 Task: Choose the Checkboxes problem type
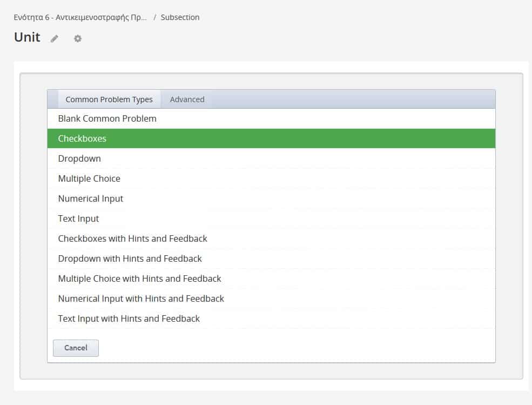[271, 138]
